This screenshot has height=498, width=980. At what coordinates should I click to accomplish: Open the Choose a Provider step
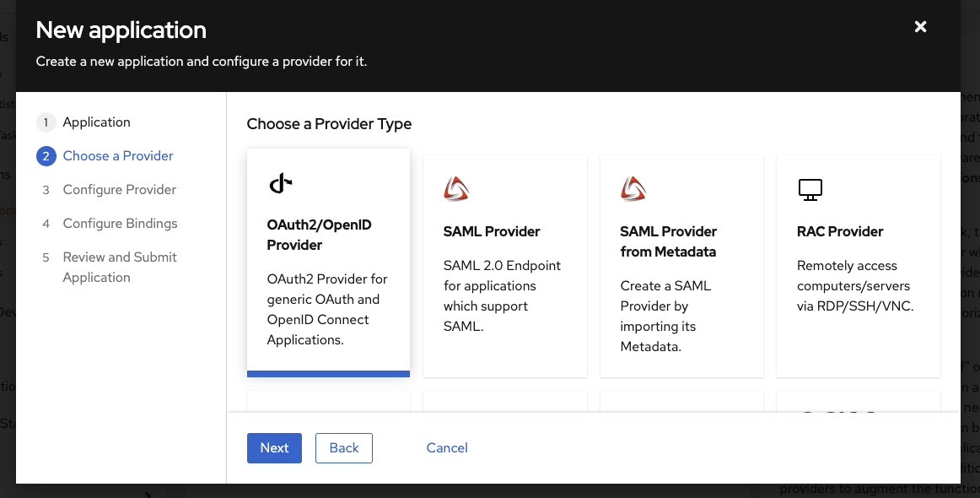pyautogui.click(x=118, y=156)
